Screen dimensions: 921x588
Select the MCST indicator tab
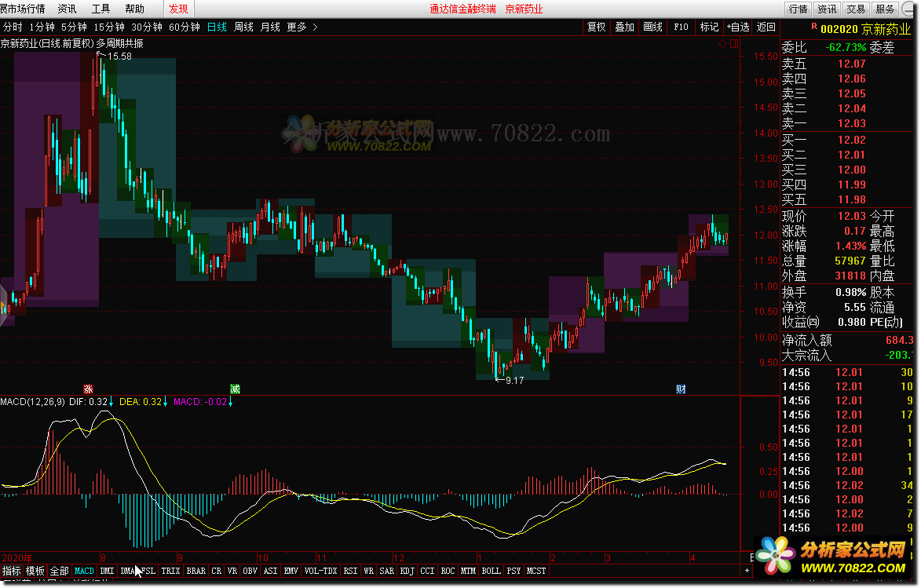pyautogui.click(x=535, y=571)
